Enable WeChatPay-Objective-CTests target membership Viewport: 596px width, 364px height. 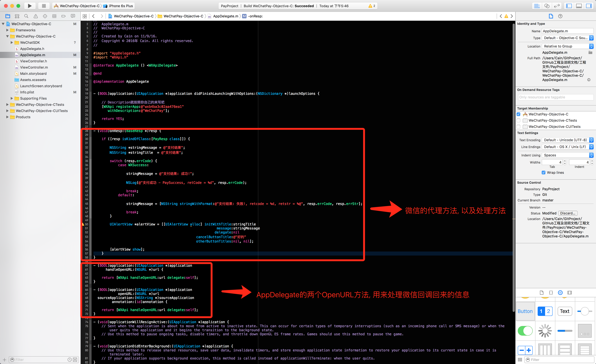coord(518,120)
